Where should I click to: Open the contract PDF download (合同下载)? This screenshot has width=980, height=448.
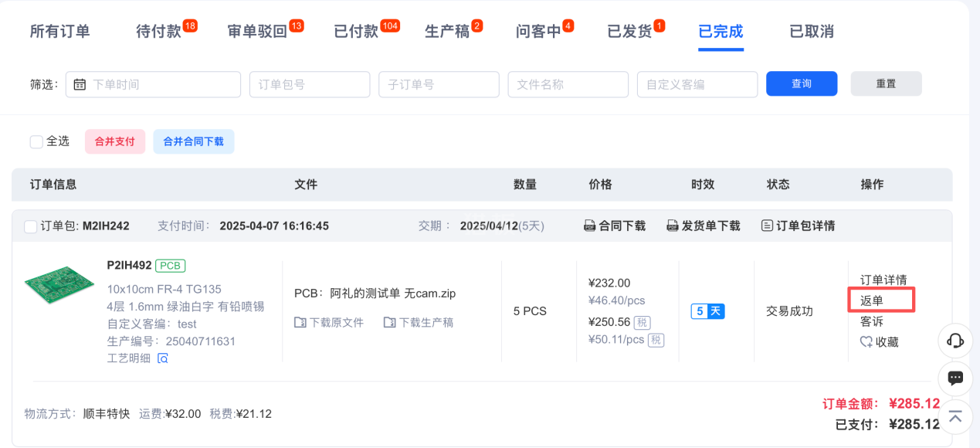614,225
